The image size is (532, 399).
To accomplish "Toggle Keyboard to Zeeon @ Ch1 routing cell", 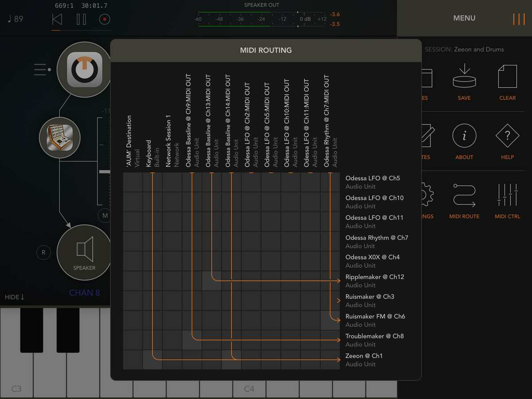I will (x=153, y=360).
